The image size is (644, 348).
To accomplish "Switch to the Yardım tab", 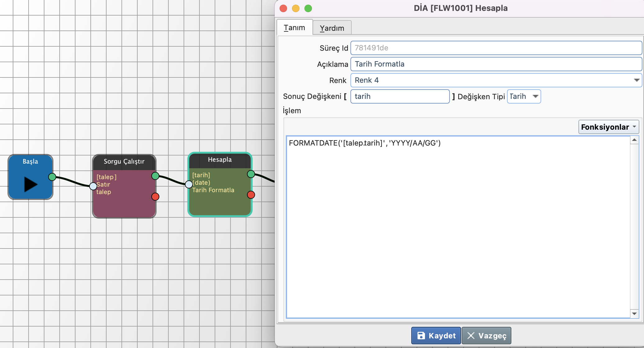I will [x=332, y=28].
